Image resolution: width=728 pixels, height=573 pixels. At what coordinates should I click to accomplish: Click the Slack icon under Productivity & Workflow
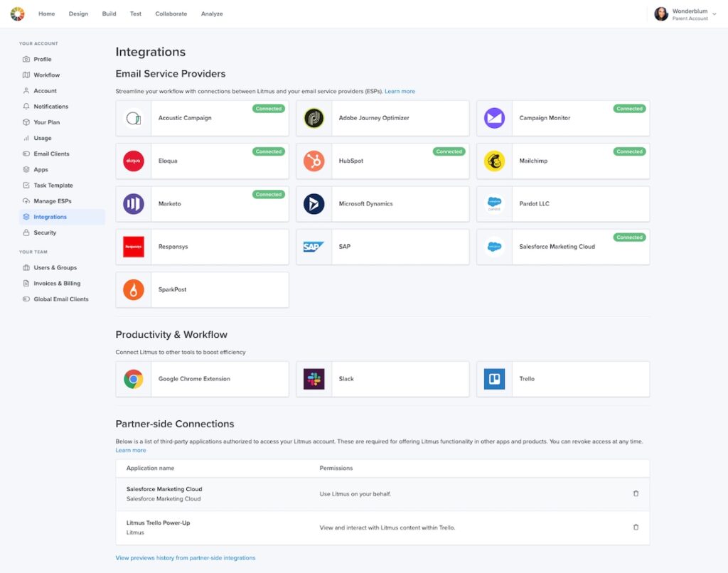(x=314, y=378)
